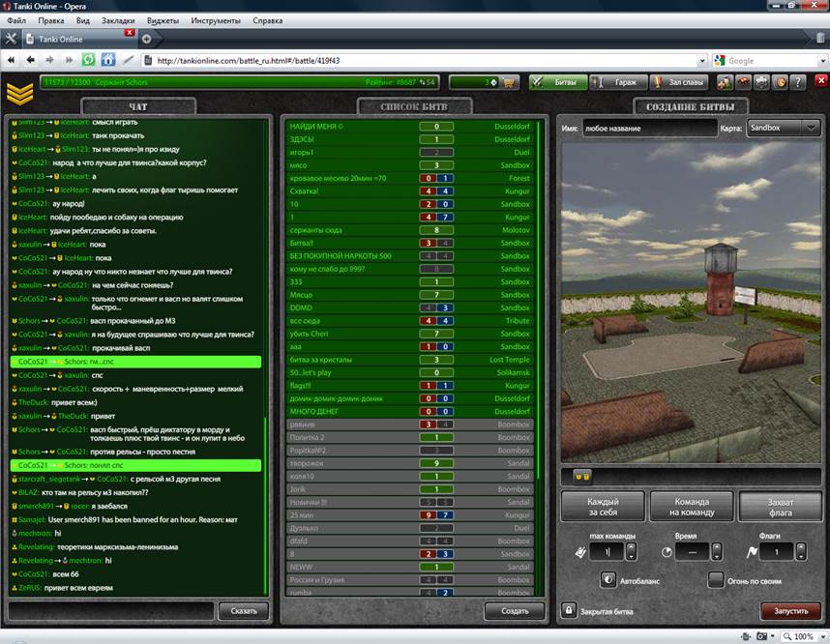Exit game with red X icon

point(821,80)
